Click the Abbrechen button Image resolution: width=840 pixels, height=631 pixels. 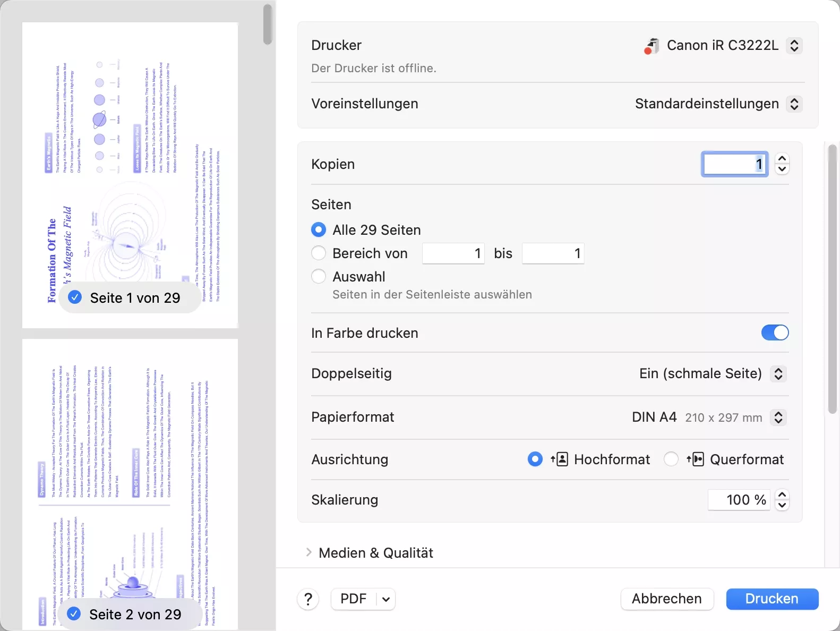point(666,599)
